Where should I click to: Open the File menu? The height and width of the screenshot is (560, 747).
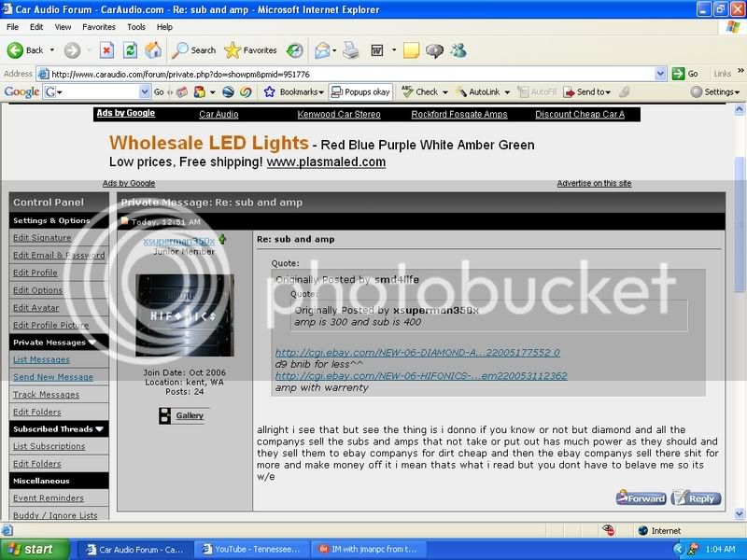tap(12, 27)
